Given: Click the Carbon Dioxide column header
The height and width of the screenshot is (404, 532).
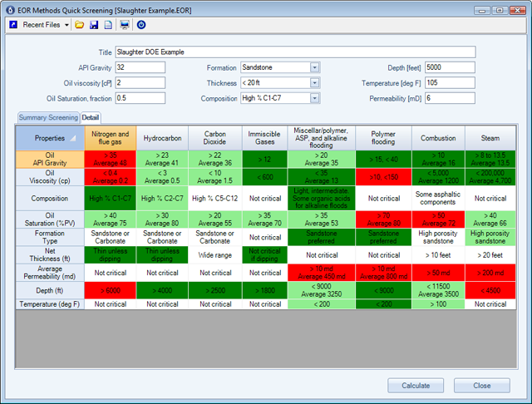Looking at the screenshot, I should point(215,138).
